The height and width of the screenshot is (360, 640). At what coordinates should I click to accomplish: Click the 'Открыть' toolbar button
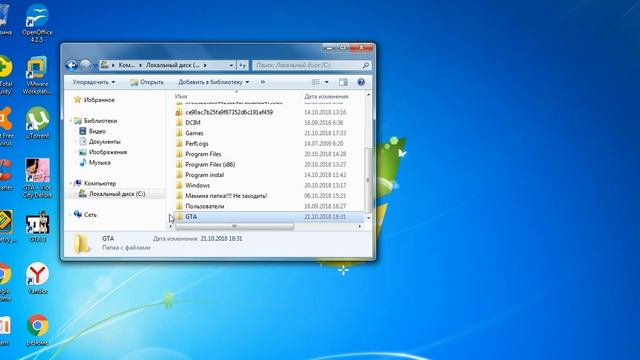coord(147,82)
